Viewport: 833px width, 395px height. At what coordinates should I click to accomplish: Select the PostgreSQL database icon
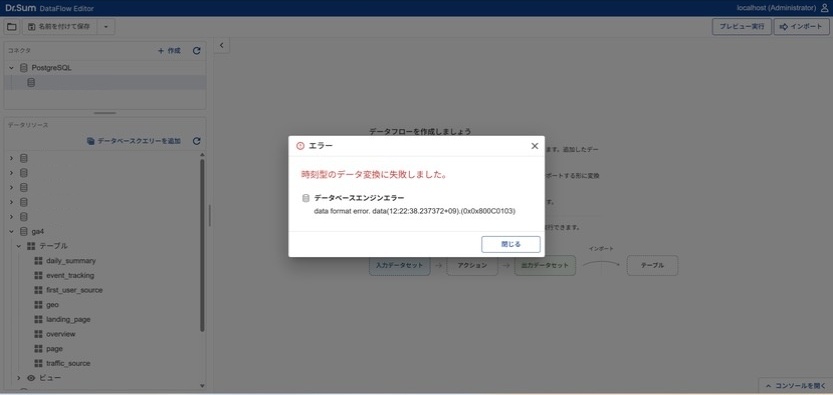(x=23, y=68)
